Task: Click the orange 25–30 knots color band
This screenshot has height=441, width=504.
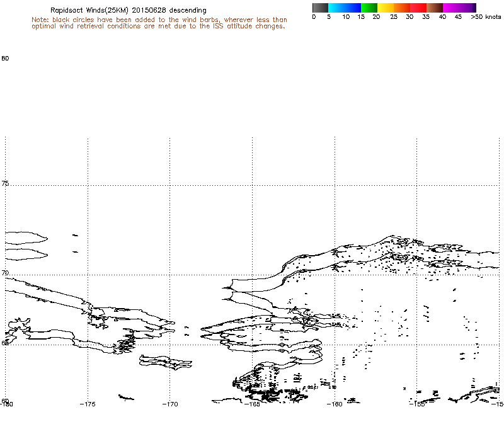Action: (402, 8)
